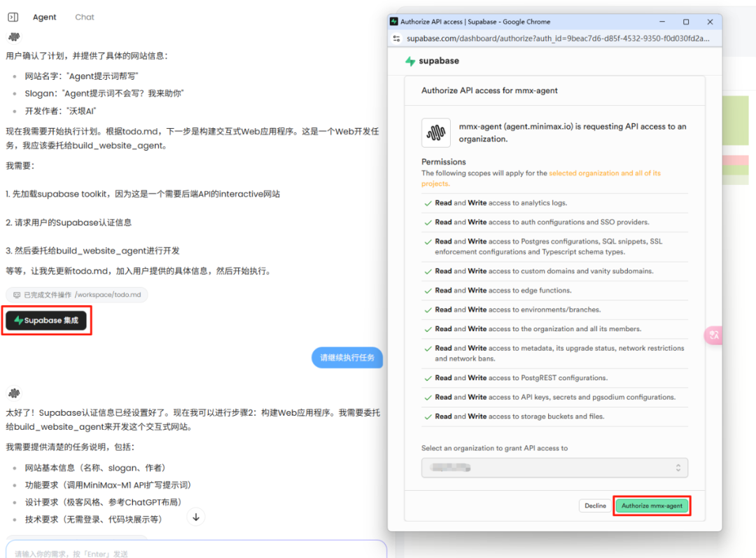This screenshot has width=756, height=558.
Task: Click checkmark beside API keys permission
Action: [428, 398]
